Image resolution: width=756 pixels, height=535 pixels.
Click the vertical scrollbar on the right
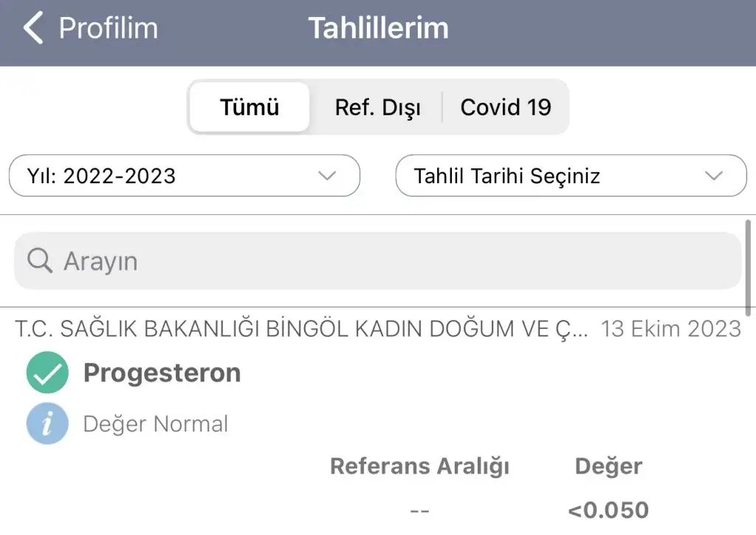coord(749,266)
